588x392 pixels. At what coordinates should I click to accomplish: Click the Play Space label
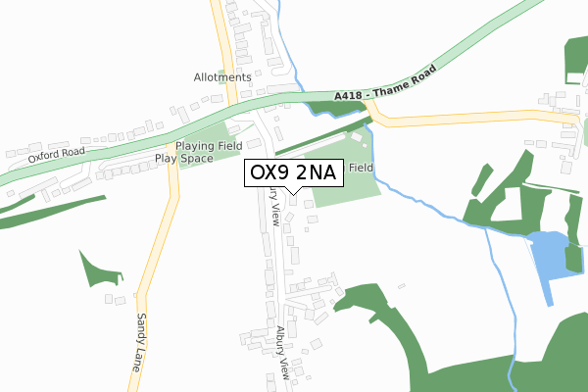tap(184, 159)
